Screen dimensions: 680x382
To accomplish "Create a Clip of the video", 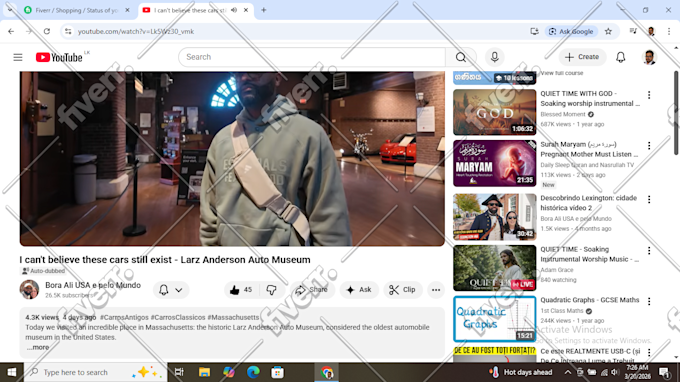I will (x=402, y=290).
